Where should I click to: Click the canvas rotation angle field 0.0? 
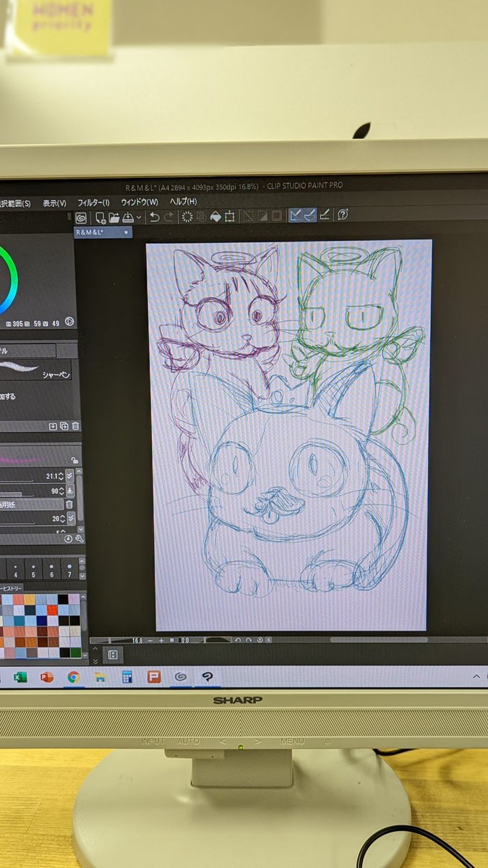pyautogui.click(x=184, y=640)
